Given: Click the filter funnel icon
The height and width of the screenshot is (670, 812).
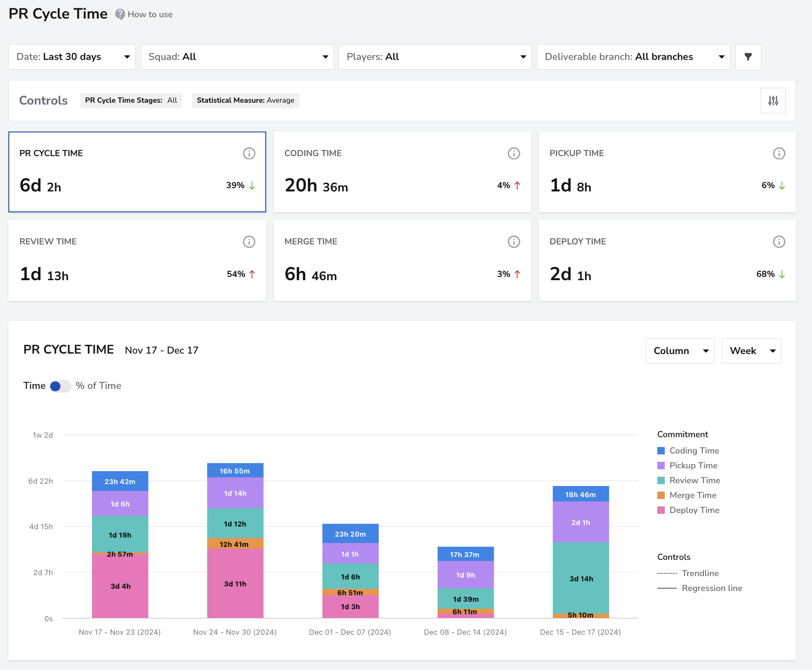Looking at the screenshot, I should point(748,57).
